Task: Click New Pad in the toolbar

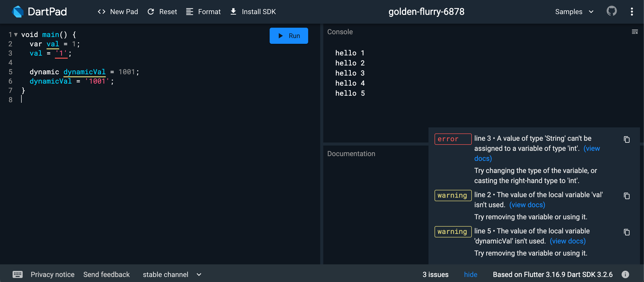Action: pyautogui.click(x=118, y=12)
